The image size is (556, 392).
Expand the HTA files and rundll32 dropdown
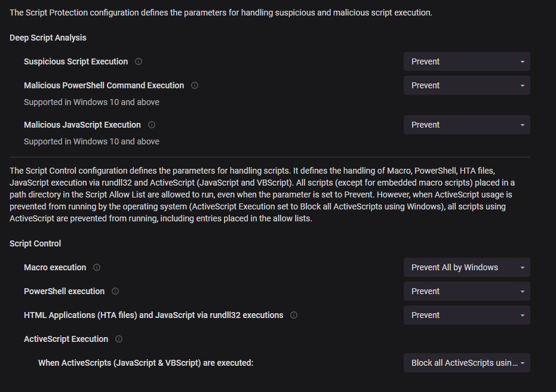(466, 315)
